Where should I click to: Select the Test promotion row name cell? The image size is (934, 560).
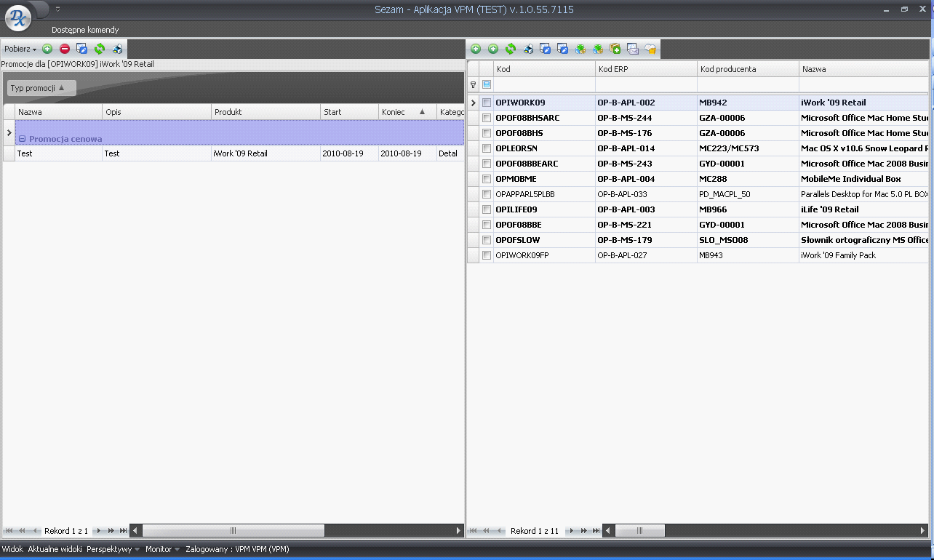click(58, 153)
